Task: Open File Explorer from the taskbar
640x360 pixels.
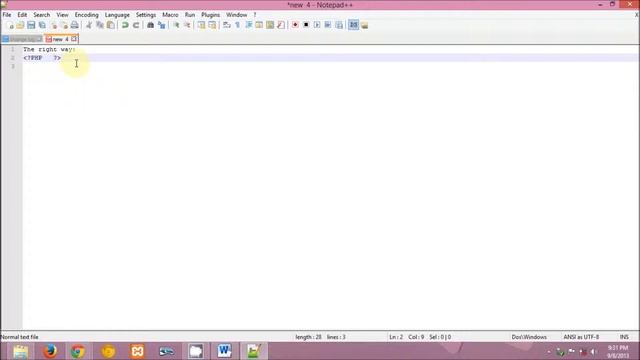Action: point(20,351)
